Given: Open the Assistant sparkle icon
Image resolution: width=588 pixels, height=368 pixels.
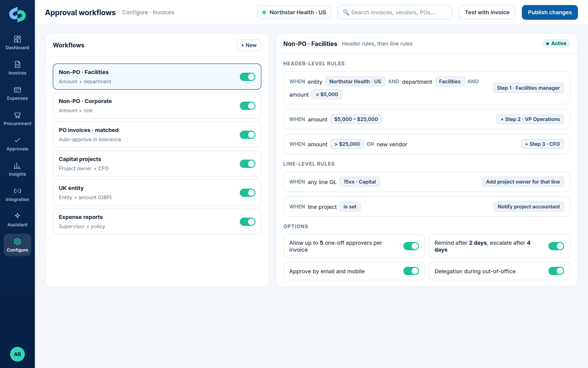Looking at the screenshot, I should coord(17,216).
